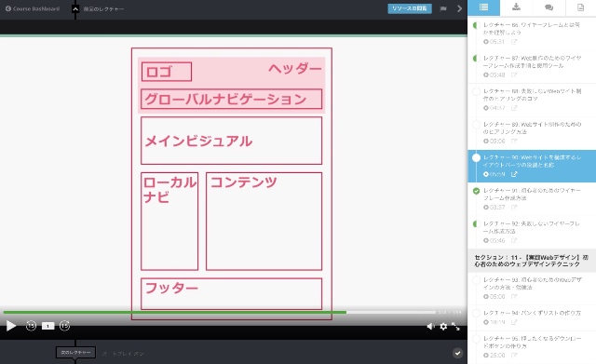Viewport: 596px width, 364px height.
Task: Click the blue resources button
Action: click(x=410, y=8)
